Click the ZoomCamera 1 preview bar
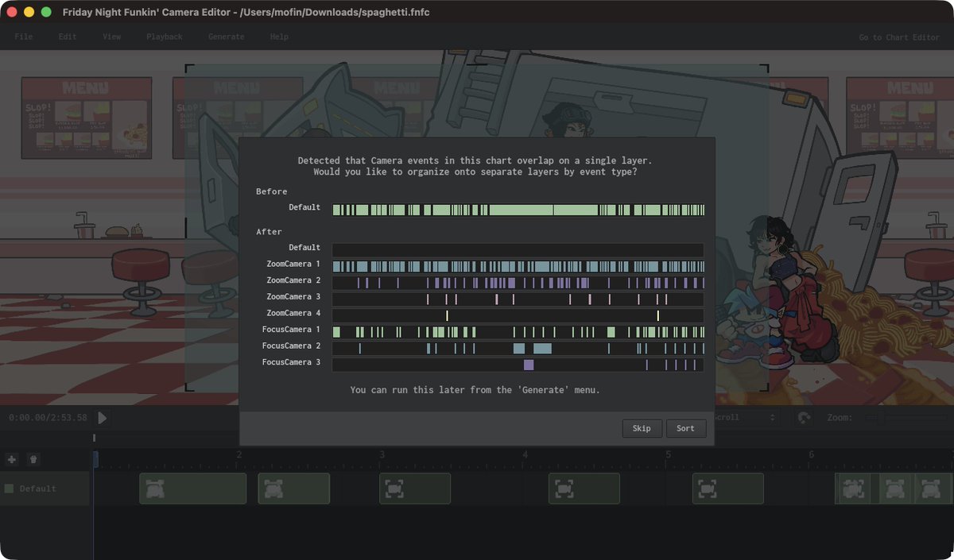954x560 pixels. [518, 266]
